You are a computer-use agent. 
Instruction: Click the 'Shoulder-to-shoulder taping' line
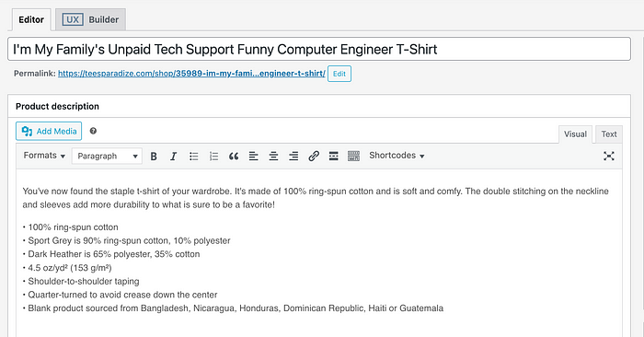point(81,282)
